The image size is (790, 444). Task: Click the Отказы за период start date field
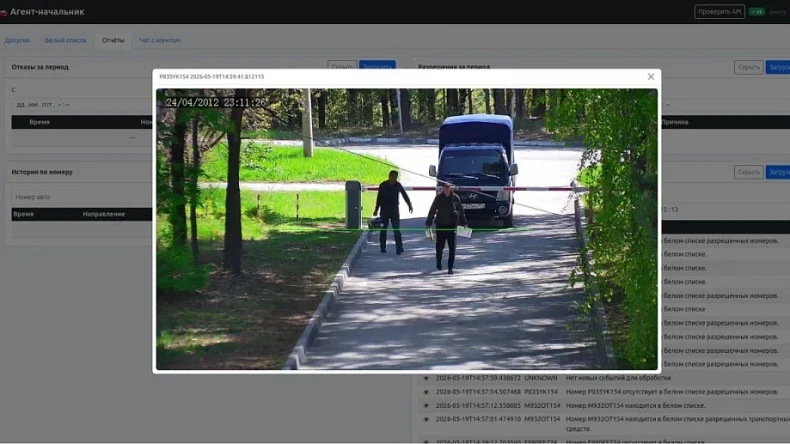(82, 105)
